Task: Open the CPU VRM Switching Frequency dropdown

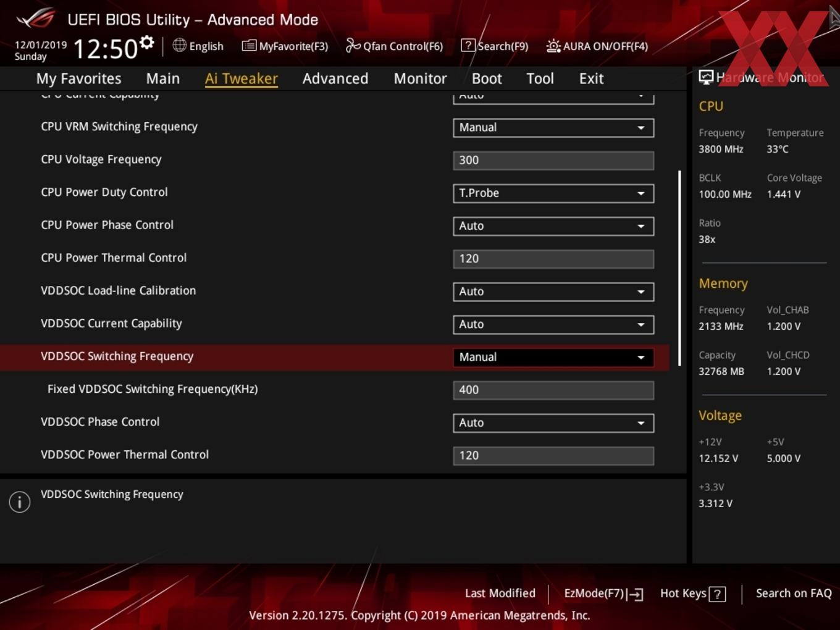Action: click(553, 127)
